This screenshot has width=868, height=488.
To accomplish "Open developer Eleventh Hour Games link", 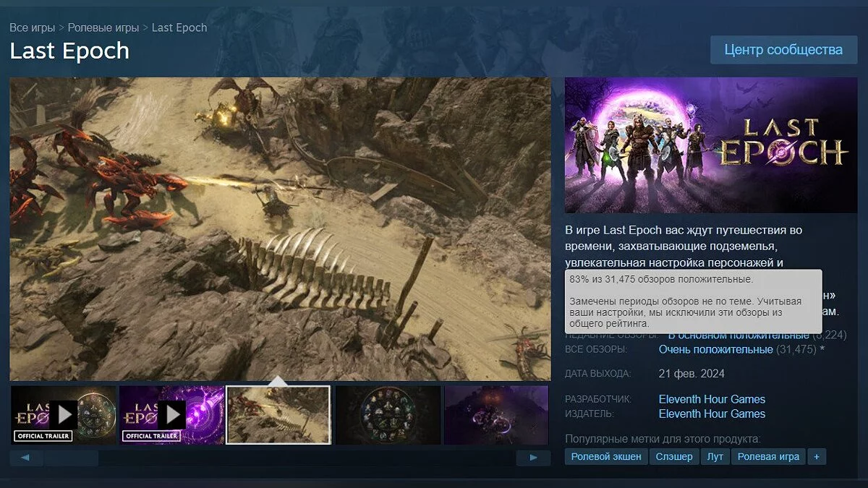I will pyautogui.click(x=712, y=399).
